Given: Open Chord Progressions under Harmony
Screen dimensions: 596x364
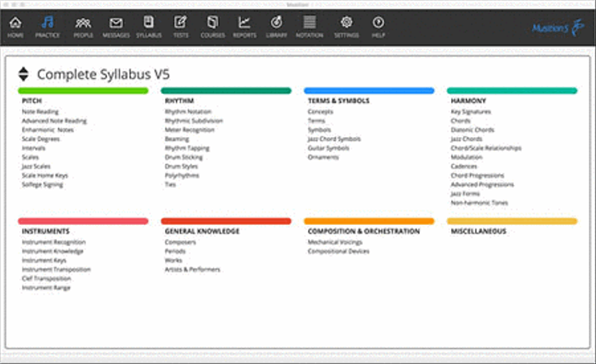Looking at the screenshot, I should 477,175.
